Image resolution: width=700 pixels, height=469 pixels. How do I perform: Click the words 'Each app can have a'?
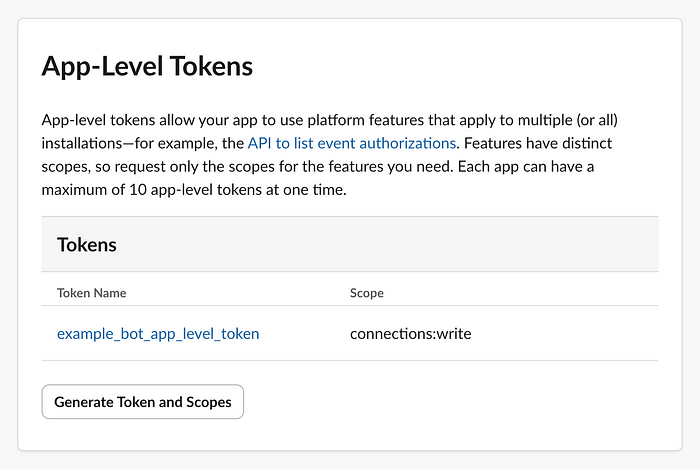pos(526,166)
